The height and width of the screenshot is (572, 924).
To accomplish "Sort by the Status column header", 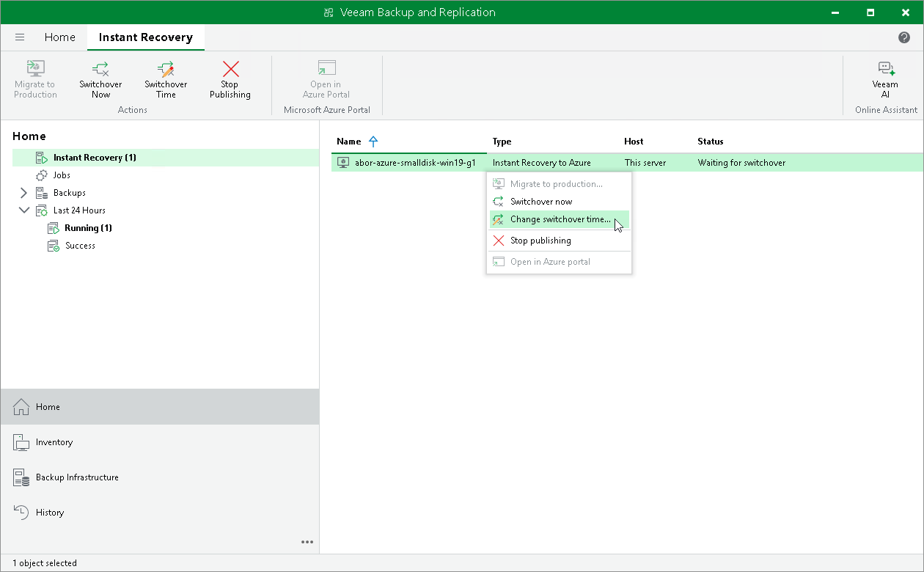I will (711, 142).
